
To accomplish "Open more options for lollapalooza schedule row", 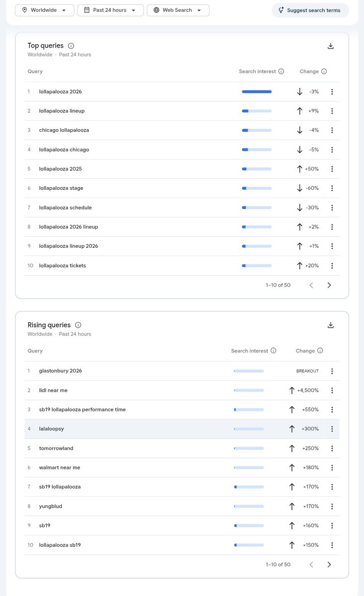I will (x=332, y=208).
